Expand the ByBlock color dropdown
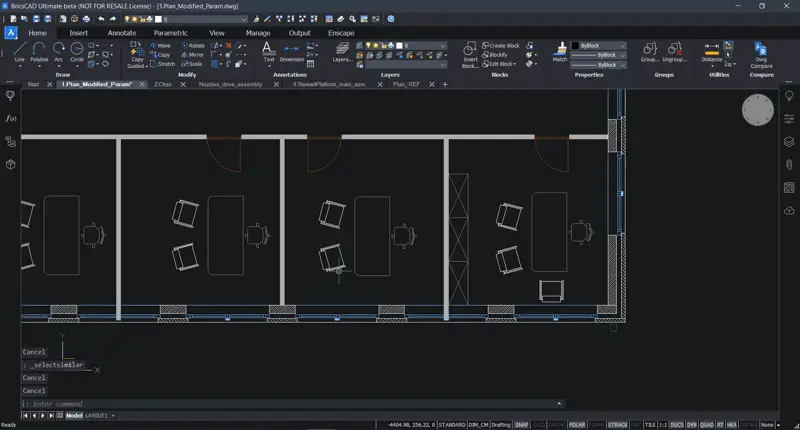Image resolution: width=800 pixels, height=430 pixels. 622,46
